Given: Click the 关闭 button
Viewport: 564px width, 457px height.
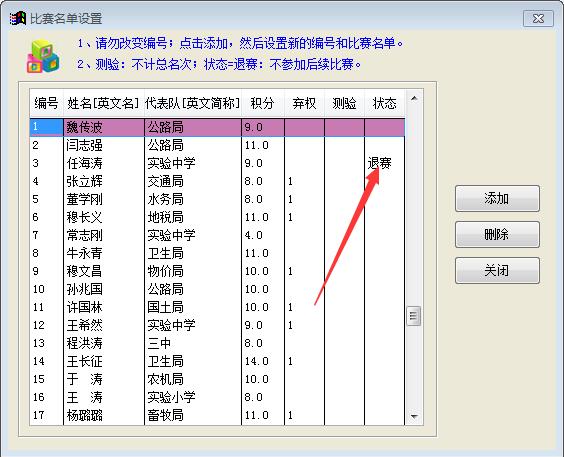Looking at the screenshot, I should coord(497,270).
